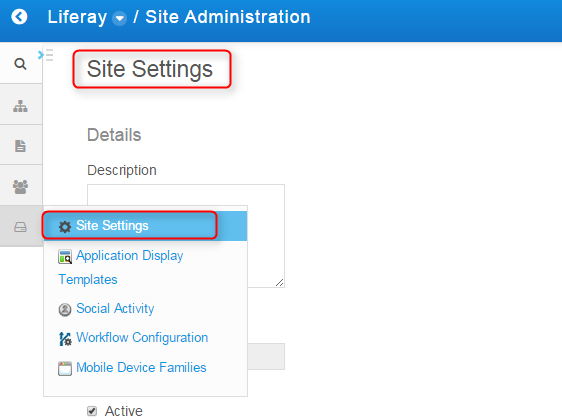Open Application Display Templates menu entry
Viewport: 562px width, 420px height.
coord(121,267)
